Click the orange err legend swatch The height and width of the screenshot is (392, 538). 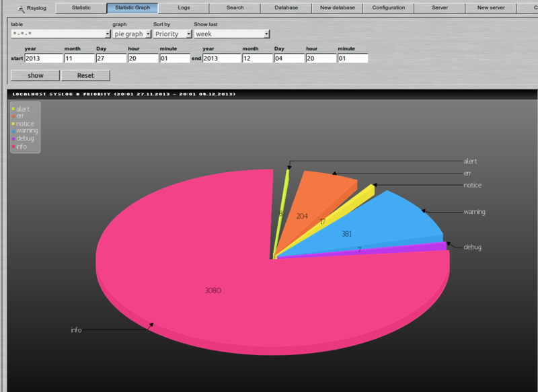[13, 116]
